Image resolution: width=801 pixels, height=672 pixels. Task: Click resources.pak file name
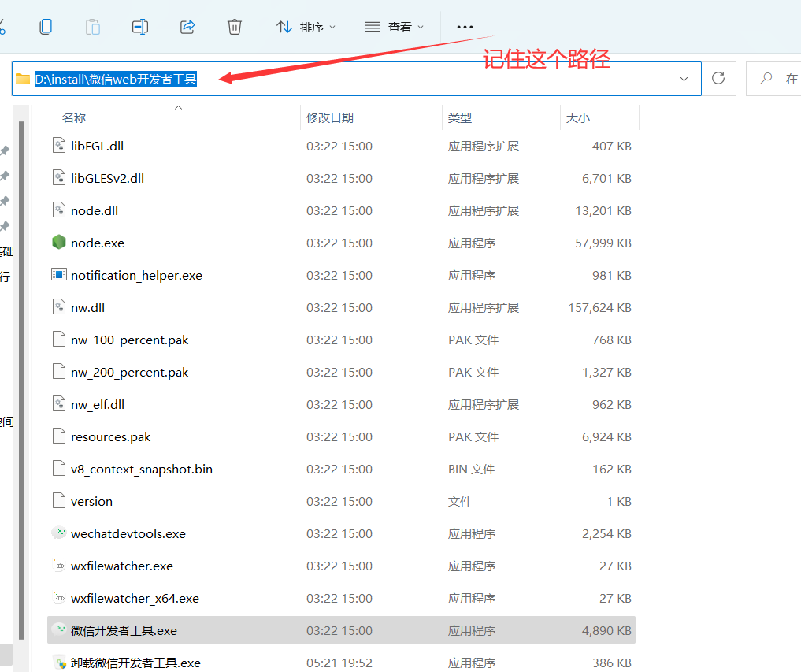pos(111,437)
